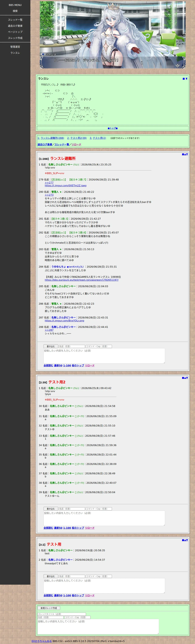The image size is (195, 644).
Task: Focus name field in ランスレ避難所 form
Action: pos(72,347)
